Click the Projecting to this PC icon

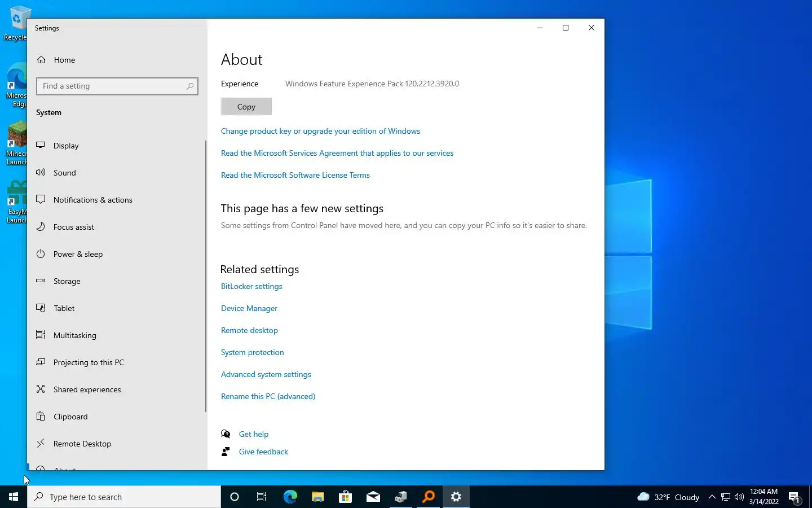[x=41, y=362]
